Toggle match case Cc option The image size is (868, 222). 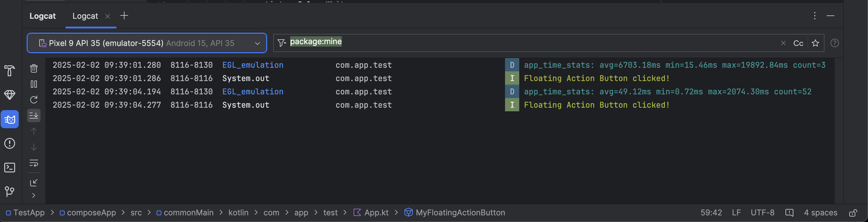(798, 43)
